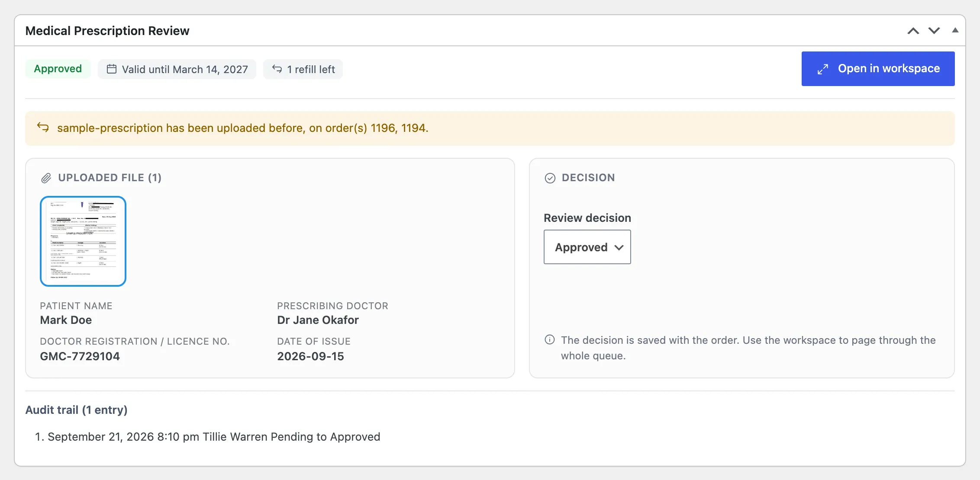This screenshot has height=480, width=980.
Task: Click date of issue 2026-09-15
Action: [311, 356]
